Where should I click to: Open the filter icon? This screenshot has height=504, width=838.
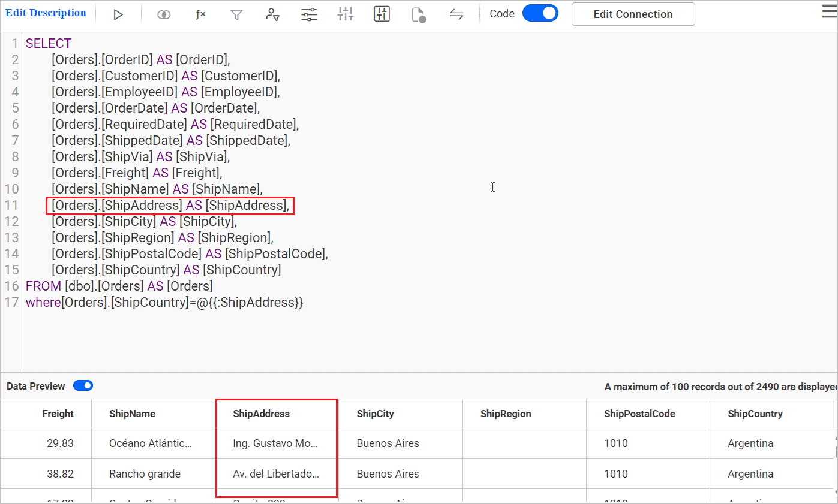point(236,14)
